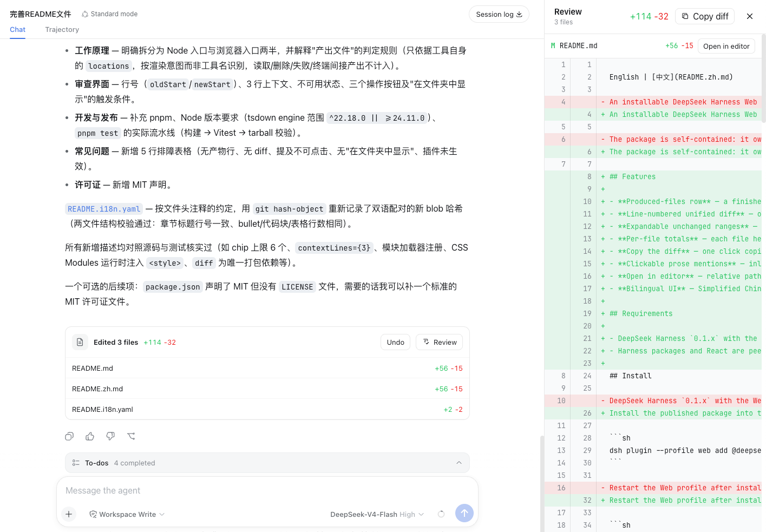Click the 'English | [中文](README.zh.md)' diff line

click(x=653, y=77)
